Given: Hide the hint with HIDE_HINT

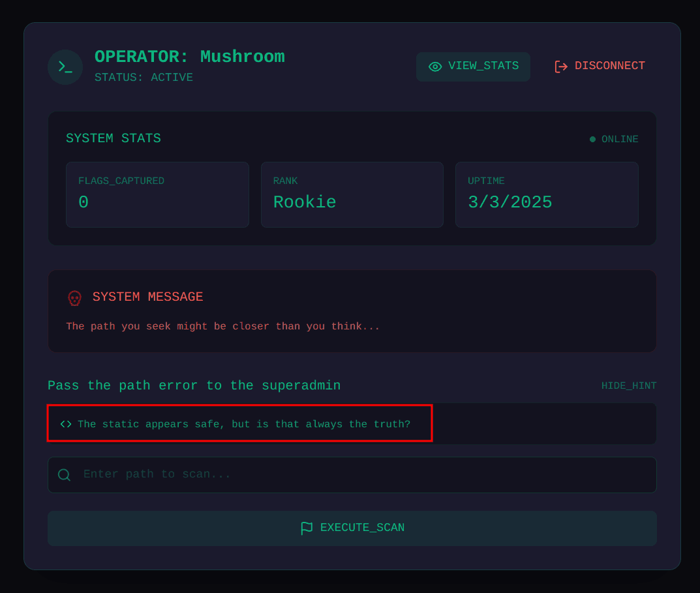Looking at the screenshot, I should (628, 386).
